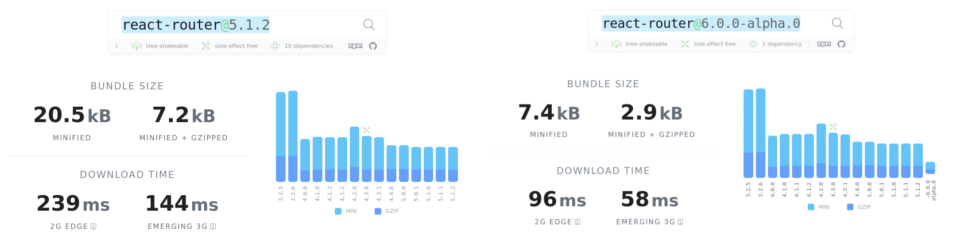The image size is (980, 243).
Task: Click the '58 ms' download time value
Action: 650,199
